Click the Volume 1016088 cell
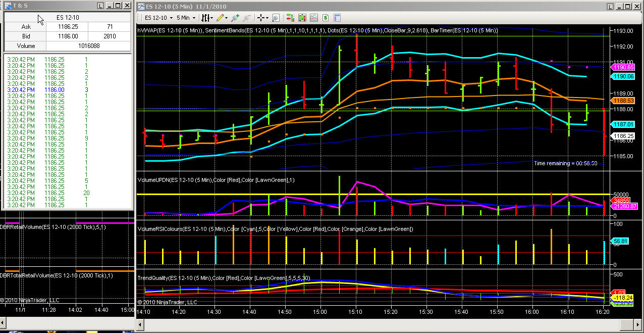Screen dimensions: 644x333 (x=88, y=45)
